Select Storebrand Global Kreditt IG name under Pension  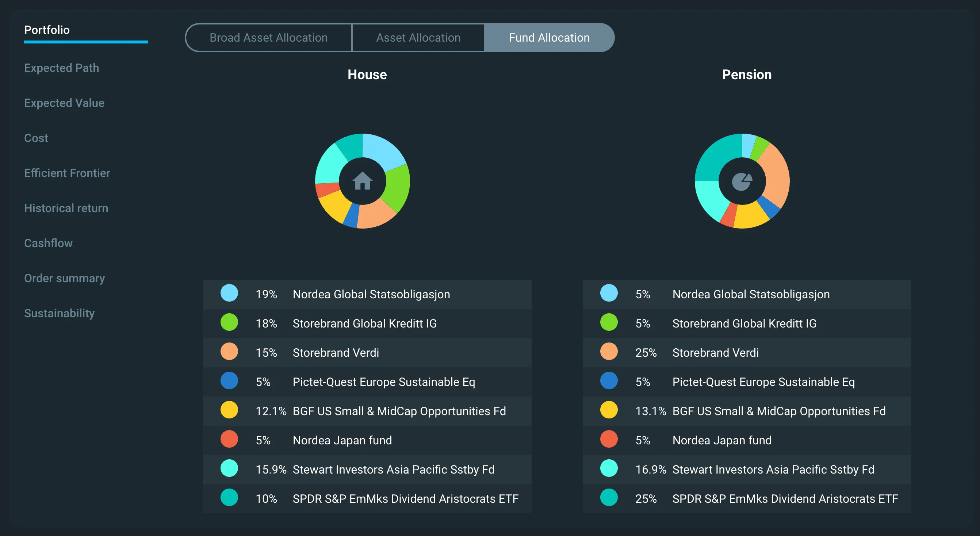coord(744,324)
